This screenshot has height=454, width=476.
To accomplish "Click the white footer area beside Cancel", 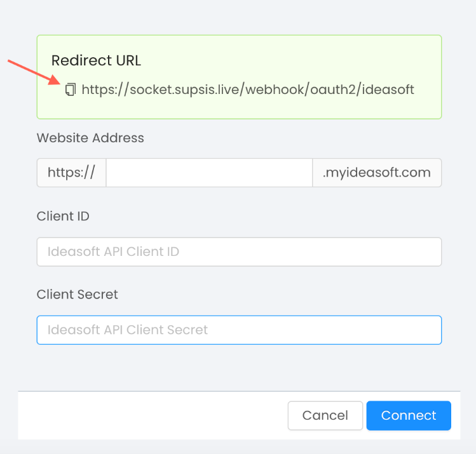I will (152, 415).
